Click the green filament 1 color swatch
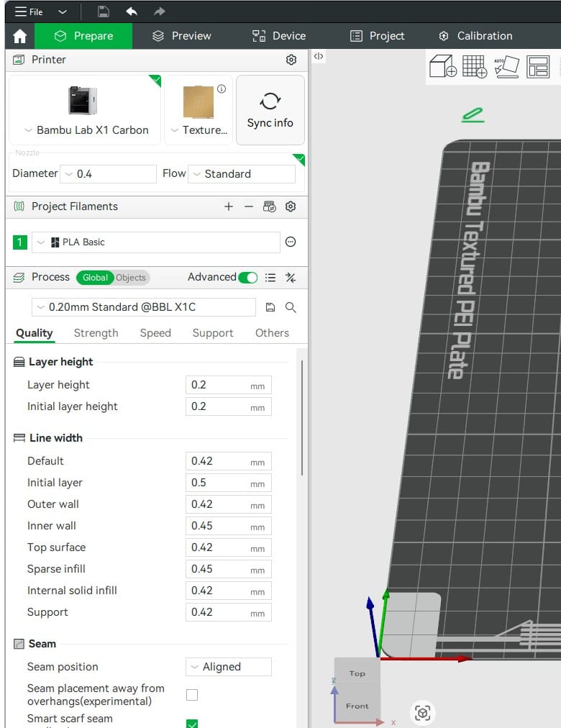This screenshot has height=728, width=561. (x=20, y=242)
